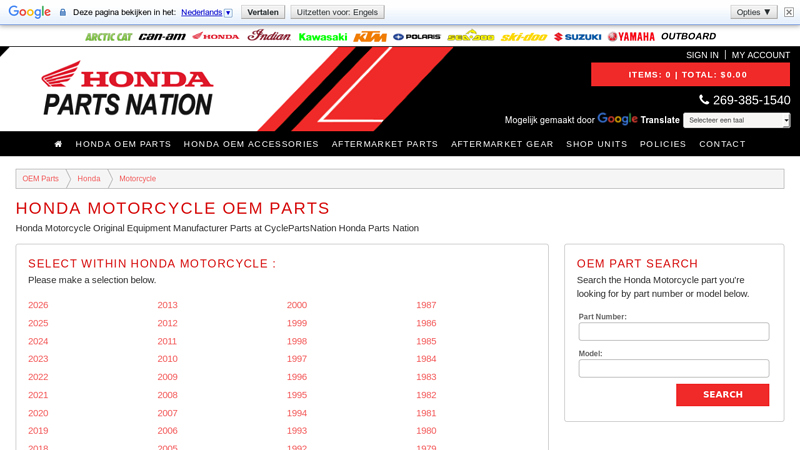Open Honda OEM Parts menu
800x450 pixels.
click(123, 144)
